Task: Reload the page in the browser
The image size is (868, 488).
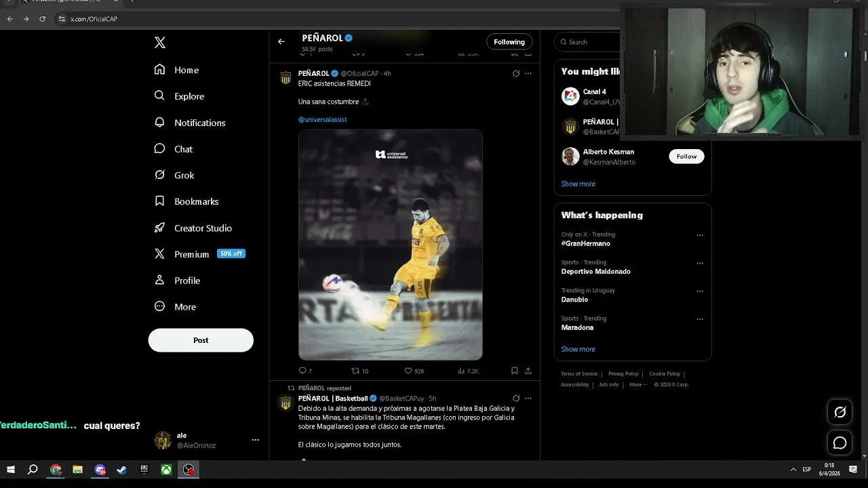Action: (x=42, y=19)
